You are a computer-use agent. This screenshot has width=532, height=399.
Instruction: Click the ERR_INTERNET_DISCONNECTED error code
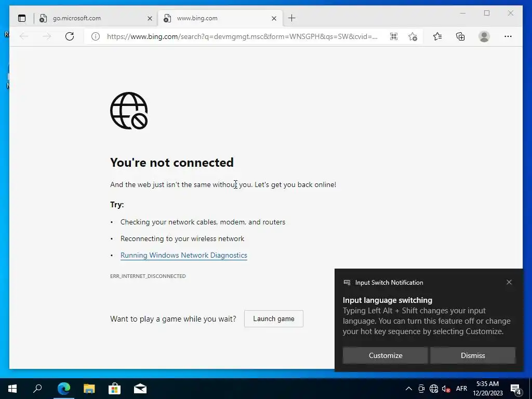pos(148,276)
